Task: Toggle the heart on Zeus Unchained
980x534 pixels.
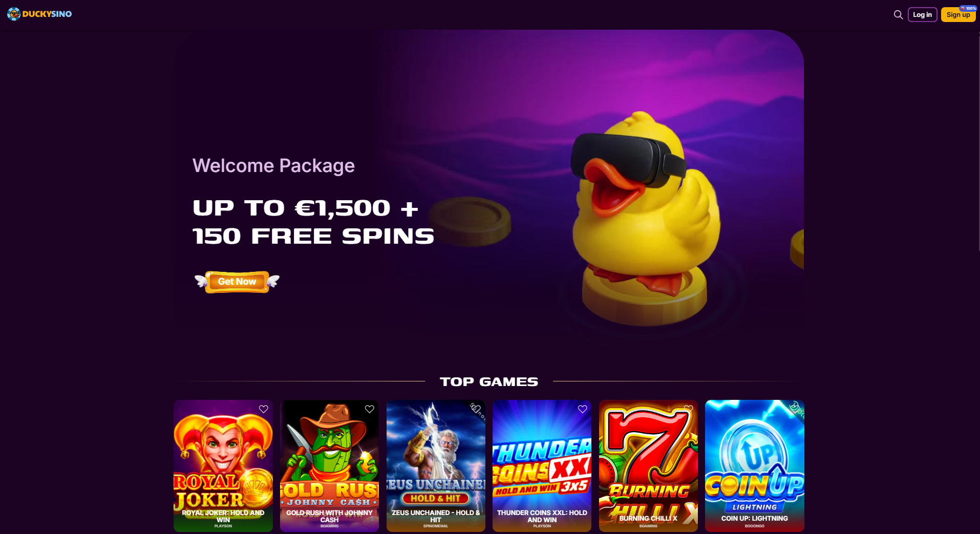Action: [476, 409]
